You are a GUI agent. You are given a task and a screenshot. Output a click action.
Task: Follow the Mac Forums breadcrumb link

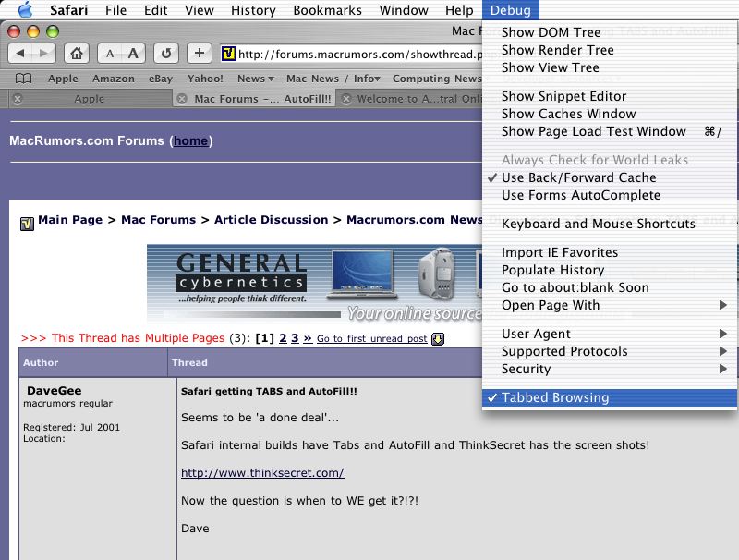(x=158, y=220)
